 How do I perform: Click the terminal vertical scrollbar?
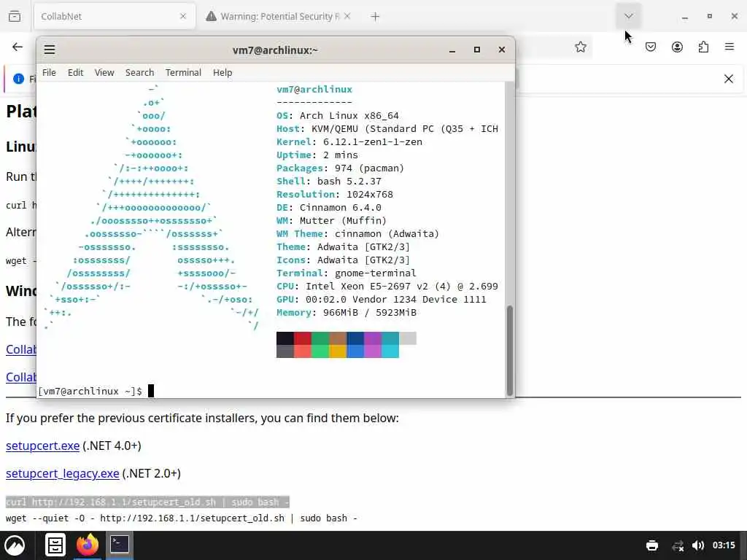pyautogui.click(x=510, y=350)
